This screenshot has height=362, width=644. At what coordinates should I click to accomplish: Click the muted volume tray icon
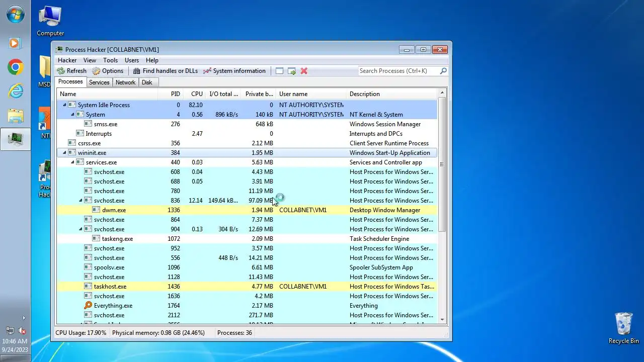tap(22, 331)
